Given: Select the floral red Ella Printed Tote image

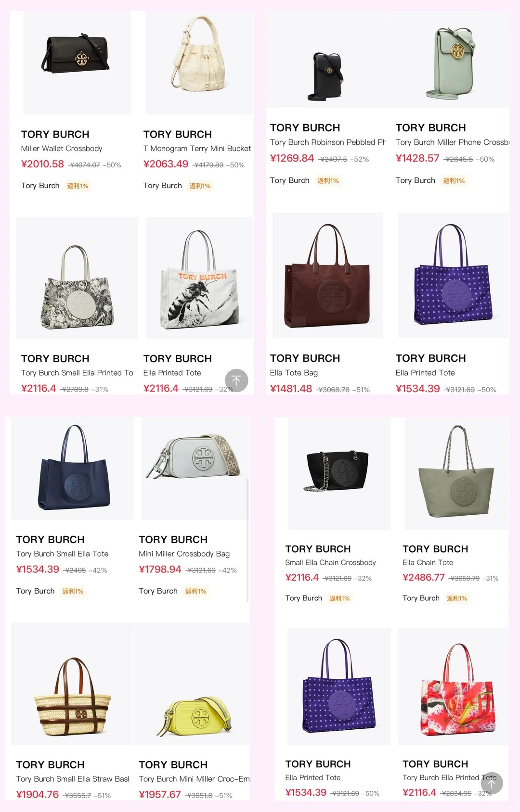Looking at the screenshot, I should tap(453, 686).
